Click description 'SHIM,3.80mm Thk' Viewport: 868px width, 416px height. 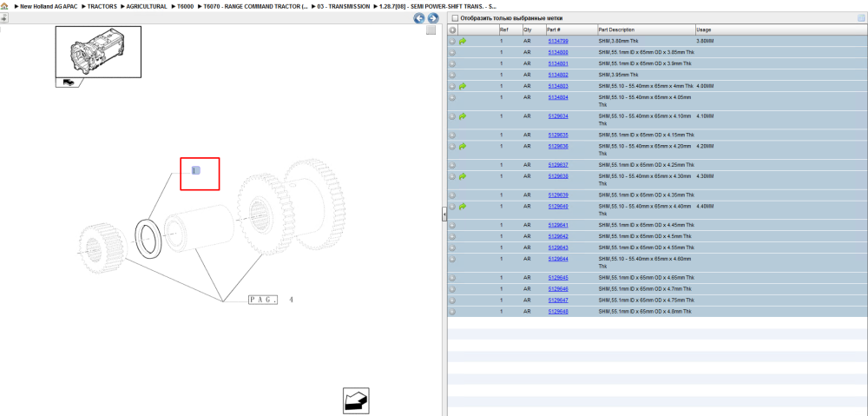pos(618,41)
